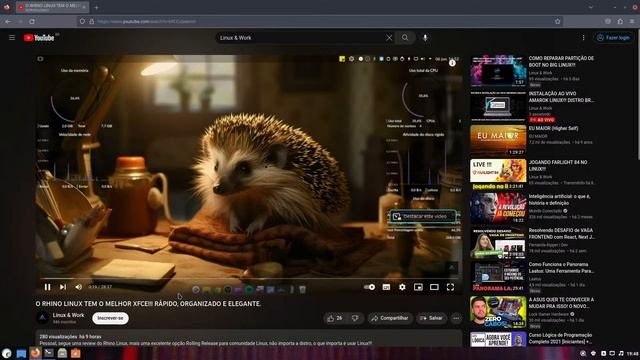Click into the Linux & Work search field
Screen dimensions: 640x360
tap(300, 38)
